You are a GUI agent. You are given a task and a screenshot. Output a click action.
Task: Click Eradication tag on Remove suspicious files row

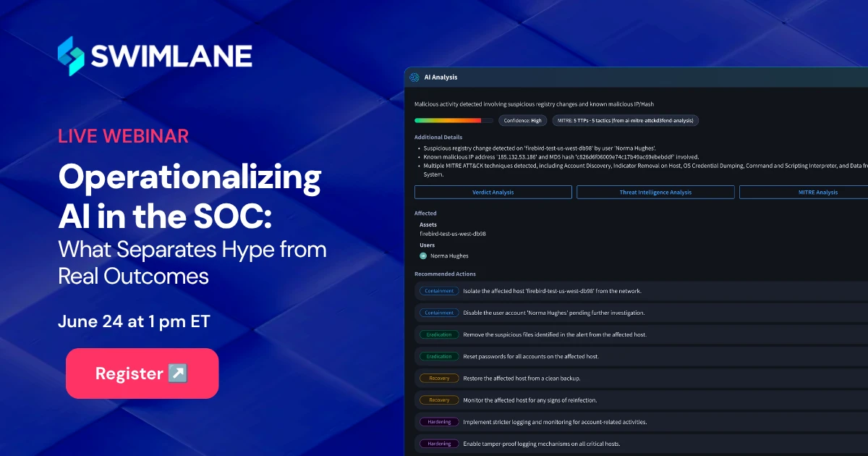[x=439, y=334]
